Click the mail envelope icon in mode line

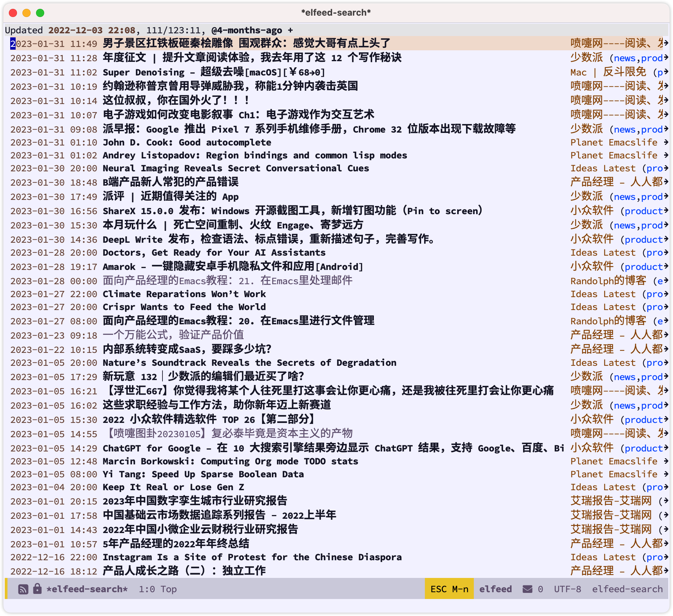528,589
